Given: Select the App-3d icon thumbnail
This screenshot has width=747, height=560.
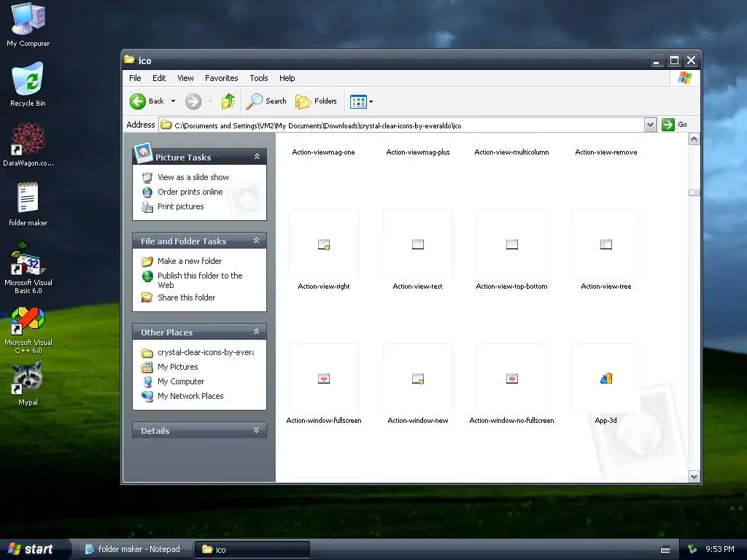Looking at the screenshot, I should click(606, 378).
